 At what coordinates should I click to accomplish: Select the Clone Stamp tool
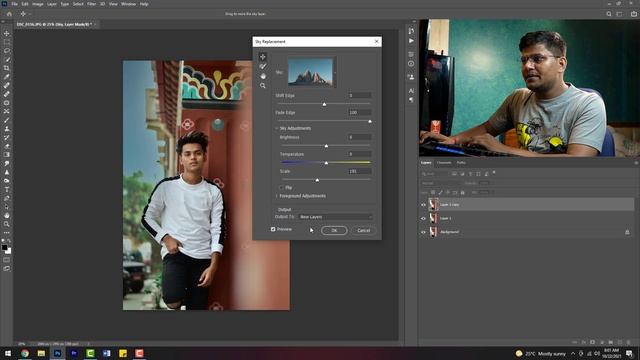[x=7, y=128]
